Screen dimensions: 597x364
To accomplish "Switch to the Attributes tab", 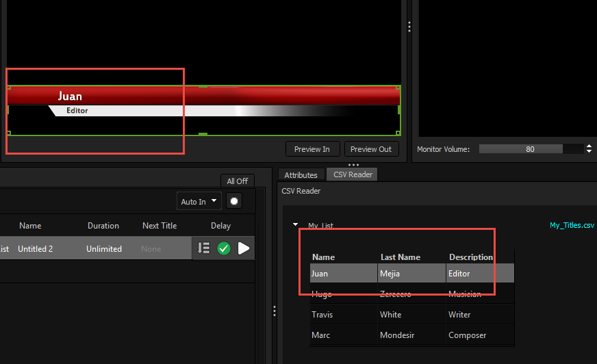I will point(301,175).
